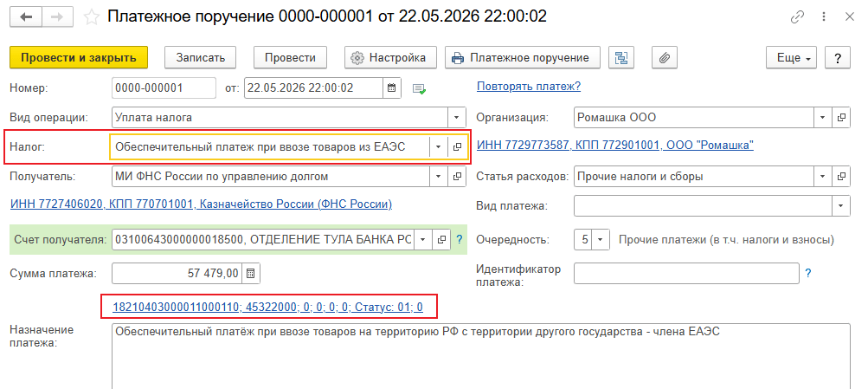Open the vertical dots window menu

(825, 16)
